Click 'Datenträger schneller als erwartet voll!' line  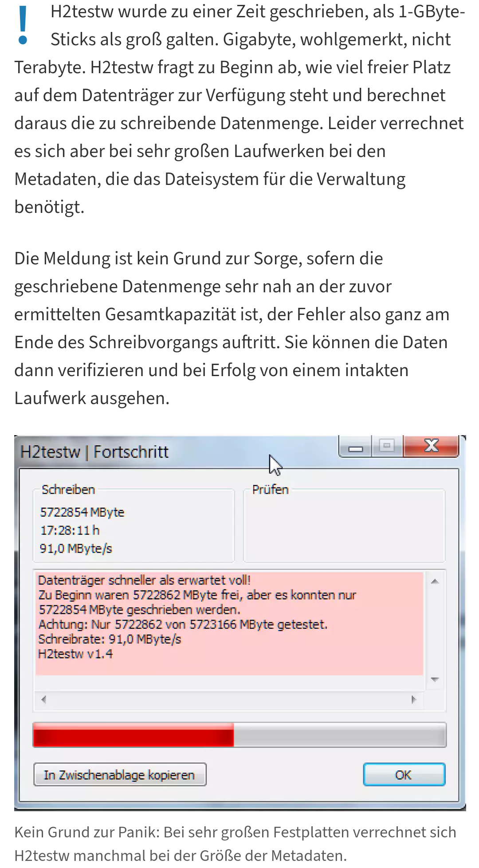click(145, 580)
